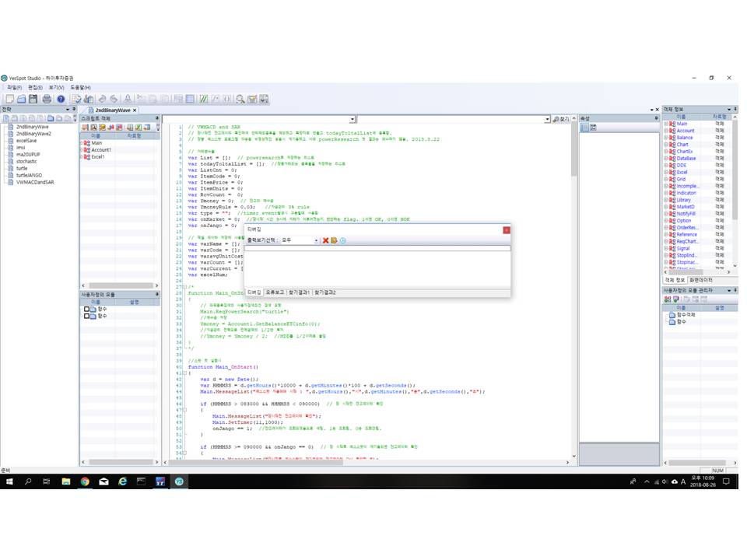
Task: Click the 찾기 button above the editor
Action: pyautogui.click(x=561, y=119)
